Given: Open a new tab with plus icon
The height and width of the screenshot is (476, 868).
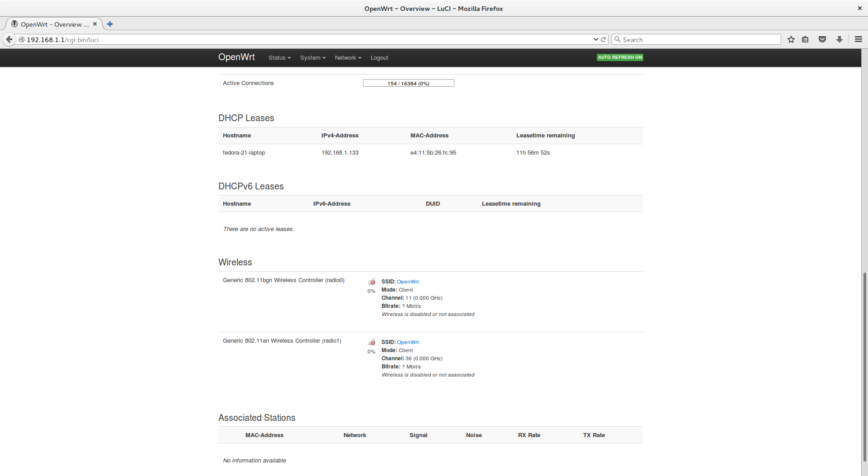Looking at the screenshot, I should 110,24.
